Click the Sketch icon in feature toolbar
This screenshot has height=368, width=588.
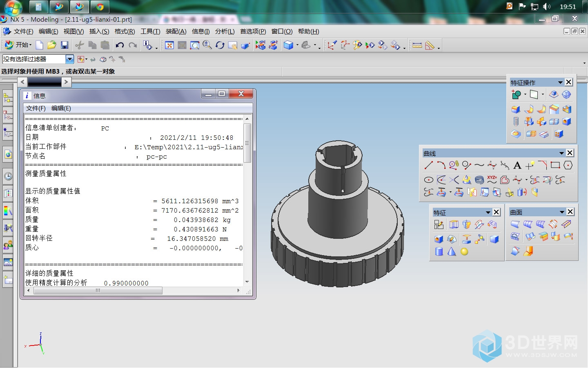click(439, 224)
